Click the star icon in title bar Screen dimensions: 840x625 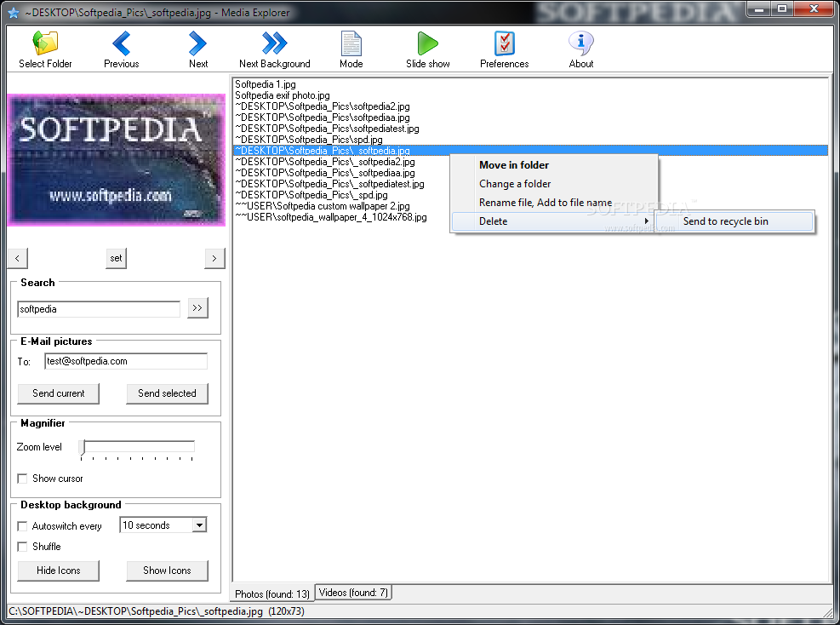coord(14,12)
